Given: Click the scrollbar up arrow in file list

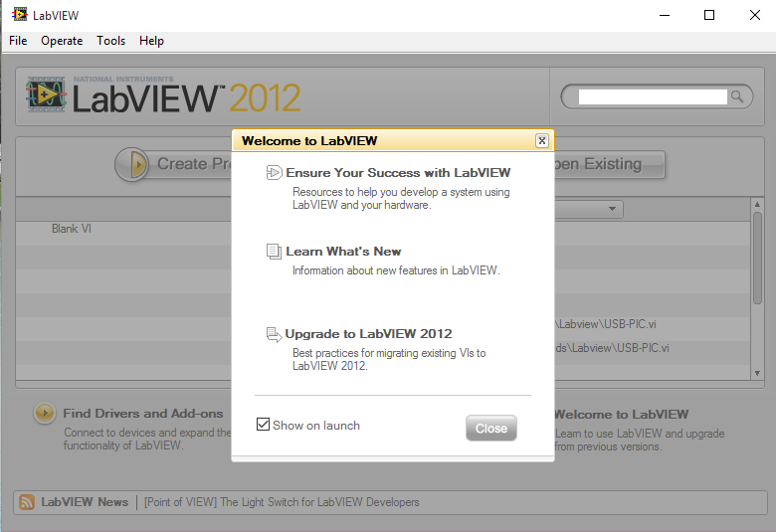Looking at the screenshot, I should point(757,204).
